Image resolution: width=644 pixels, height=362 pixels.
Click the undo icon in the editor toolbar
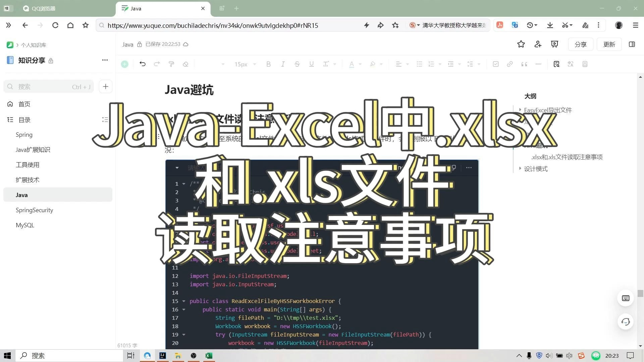(142, 64)
